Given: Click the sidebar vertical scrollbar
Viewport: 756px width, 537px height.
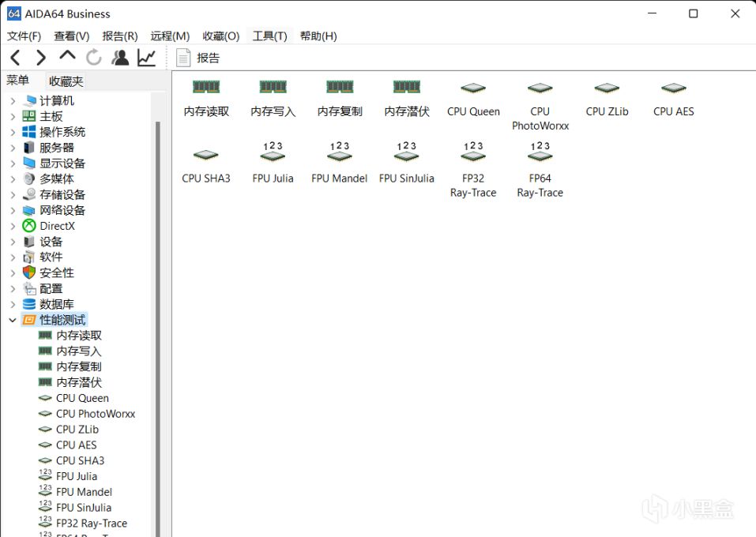Looking at the screenshot, I should [158, 328].
